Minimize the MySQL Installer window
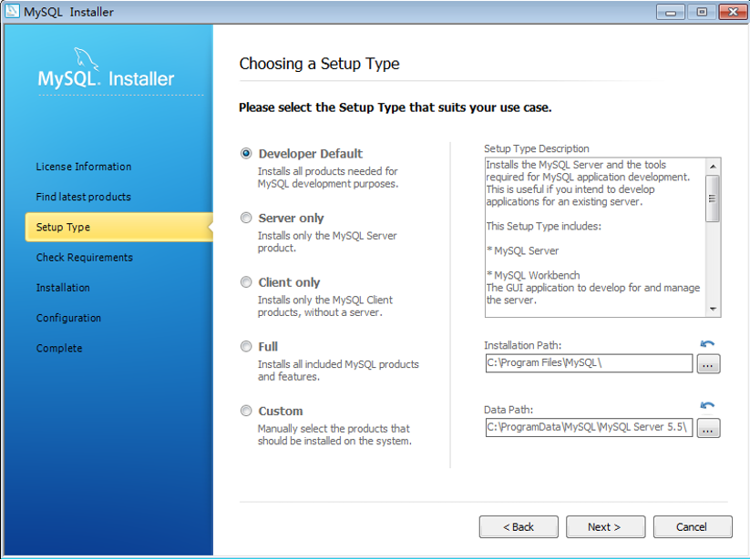Screen dimensions: 750x560 pos(671,12)
